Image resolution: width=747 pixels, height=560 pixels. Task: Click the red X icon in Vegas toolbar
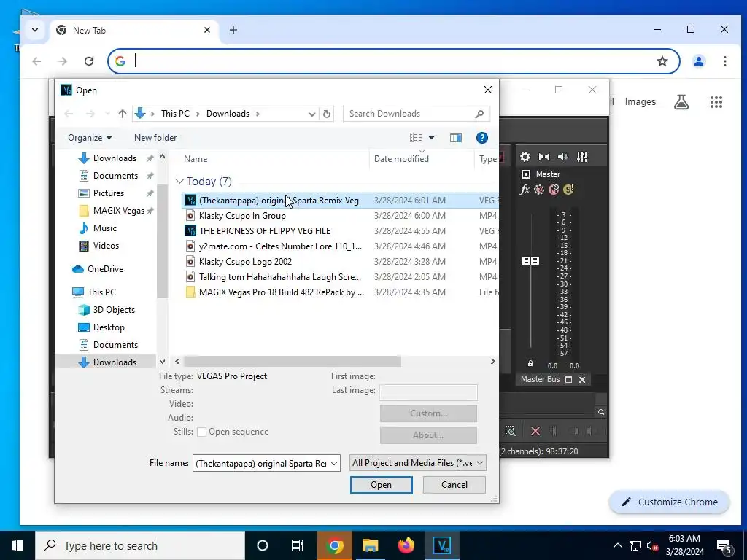pos(535,431)
